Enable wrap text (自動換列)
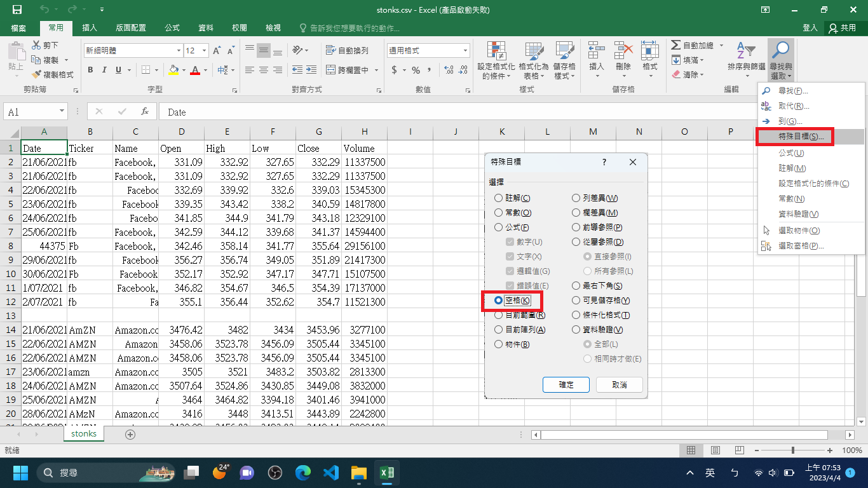 coord(346,49)
